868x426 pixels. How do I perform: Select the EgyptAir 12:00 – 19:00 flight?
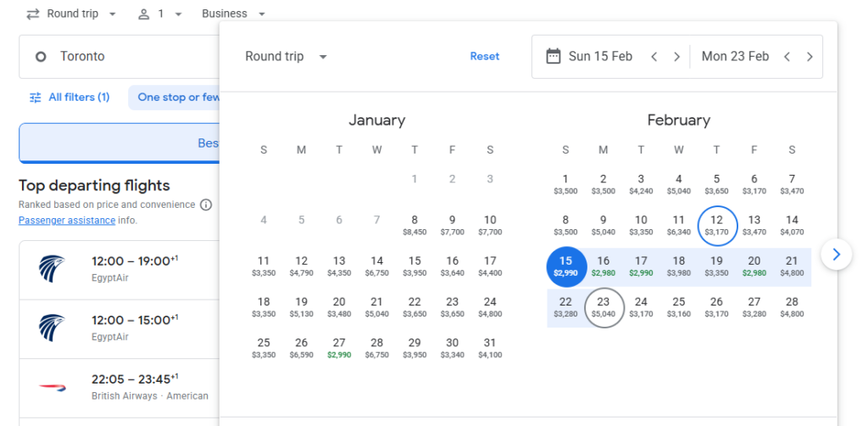(x=119, y=270)
